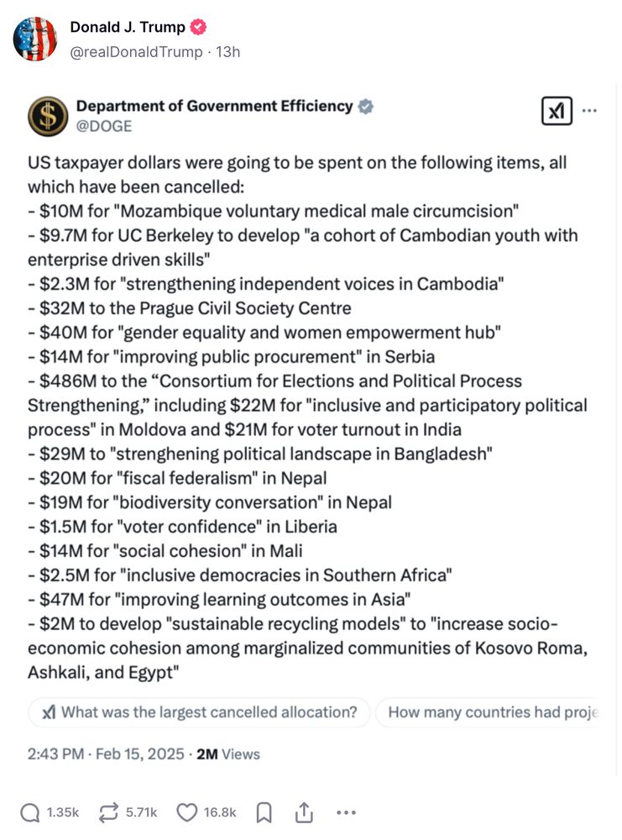Click the 13h timestamp
The image size is (622, 840).
coord(229,51)
